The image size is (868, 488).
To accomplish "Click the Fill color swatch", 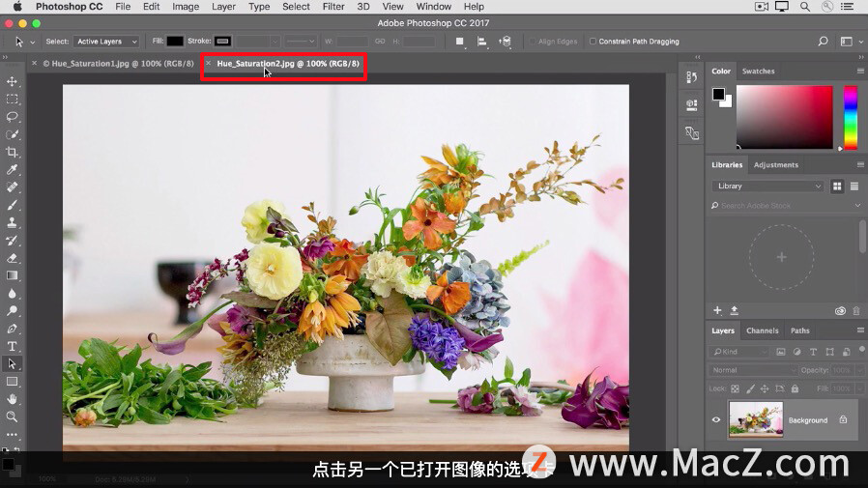I will point(175,42).
